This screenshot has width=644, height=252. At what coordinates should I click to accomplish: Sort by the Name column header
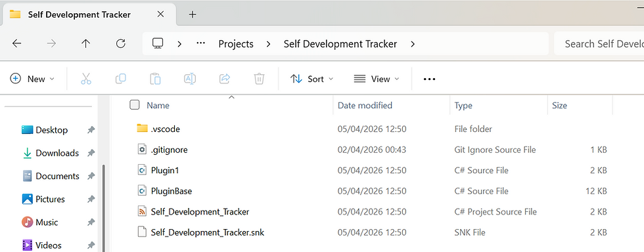(158, 106)
